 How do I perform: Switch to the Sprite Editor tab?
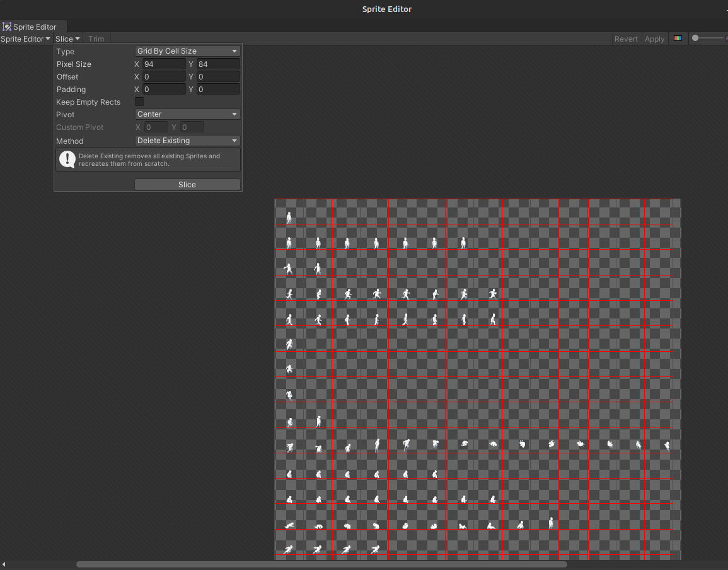click(x=33, y=26)
